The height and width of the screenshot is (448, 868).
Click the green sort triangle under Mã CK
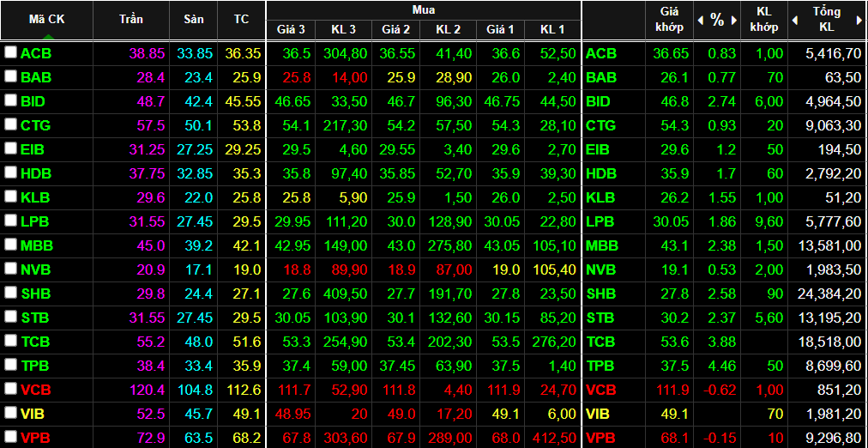click(47, 37)
